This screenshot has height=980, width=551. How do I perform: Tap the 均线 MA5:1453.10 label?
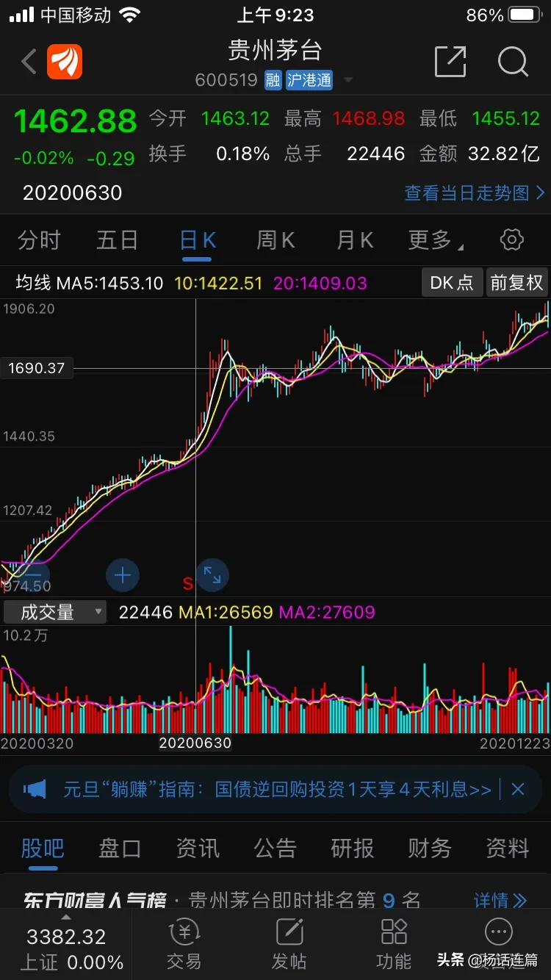click(x=89, y=283)
